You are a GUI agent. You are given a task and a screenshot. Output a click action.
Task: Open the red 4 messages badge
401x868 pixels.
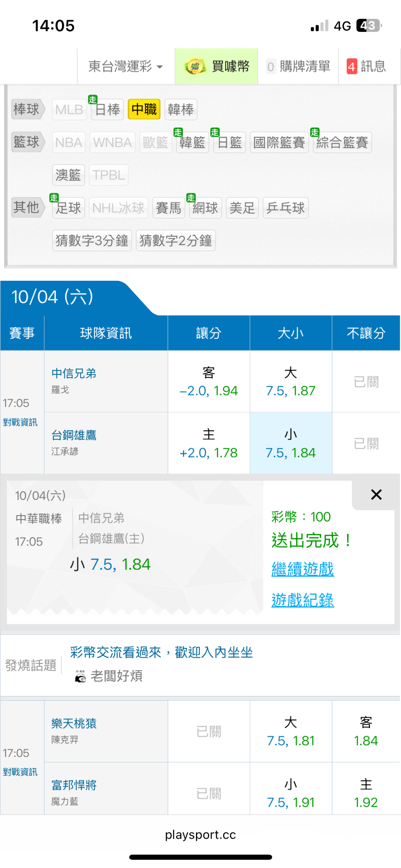(x=352, y=67)
